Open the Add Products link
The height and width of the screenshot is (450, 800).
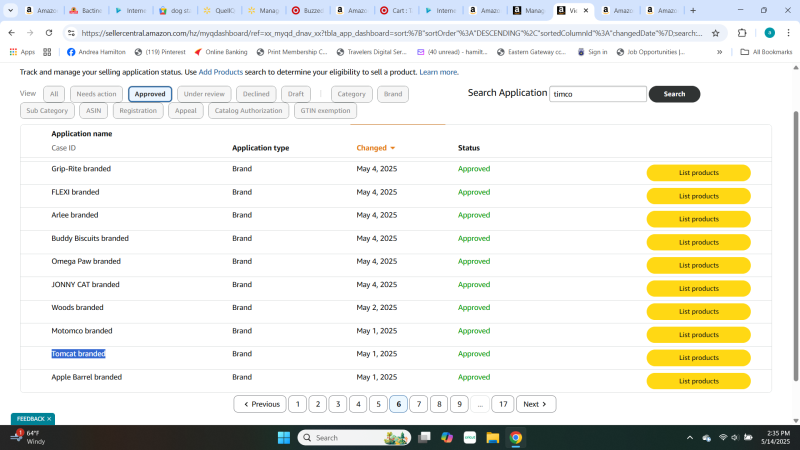click(x=220, y=72)
